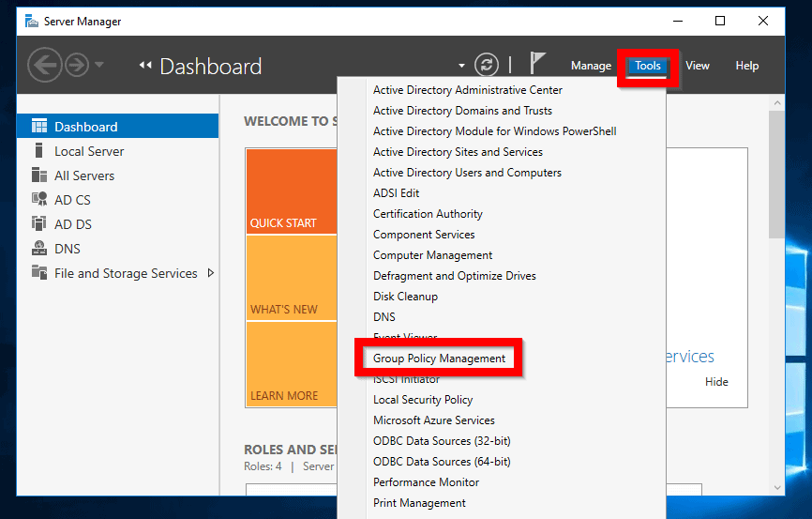
Task: Select Dashboard in the sidebar
Action: tap(117, 126)
